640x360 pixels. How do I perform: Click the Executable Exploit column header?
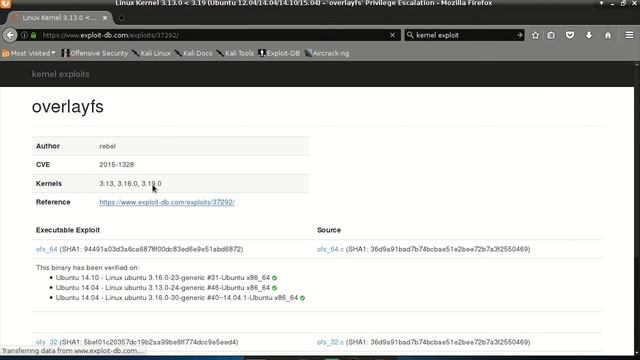coord(68,230)
